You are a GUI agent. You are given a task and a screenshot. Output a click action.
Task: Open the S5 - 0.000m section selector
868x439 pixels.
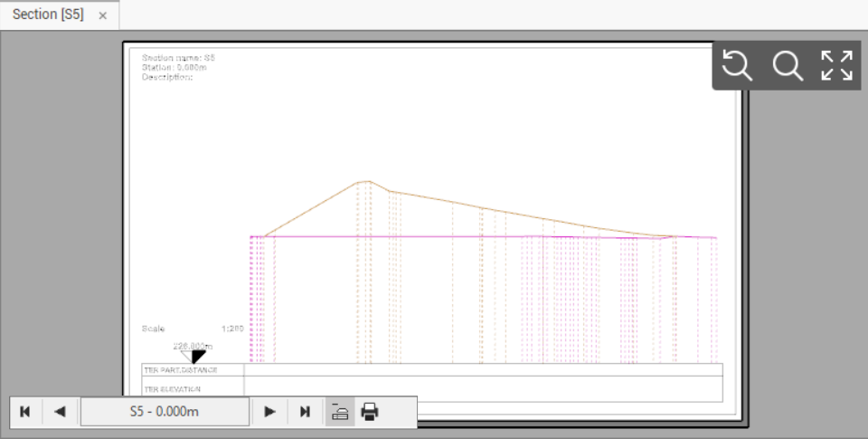tap(165, 412)
